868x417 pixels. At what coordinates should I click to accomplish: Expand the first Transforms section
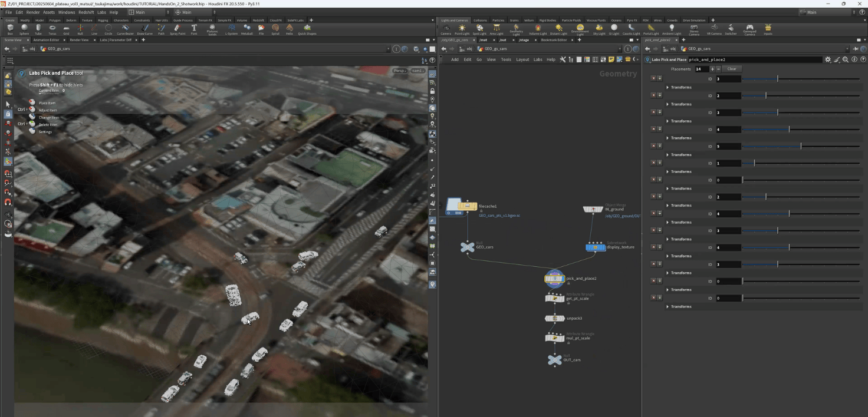coord(668,87)
